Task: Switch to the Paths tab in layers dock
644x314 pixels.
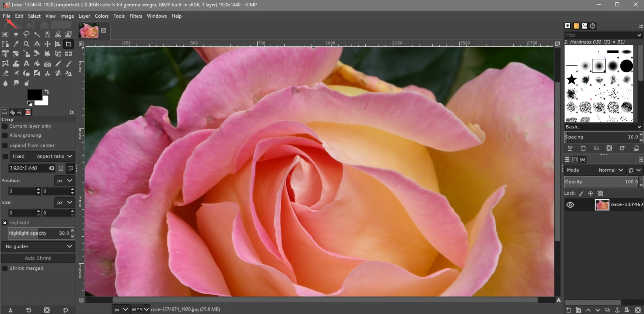Action: click(582, 160)
